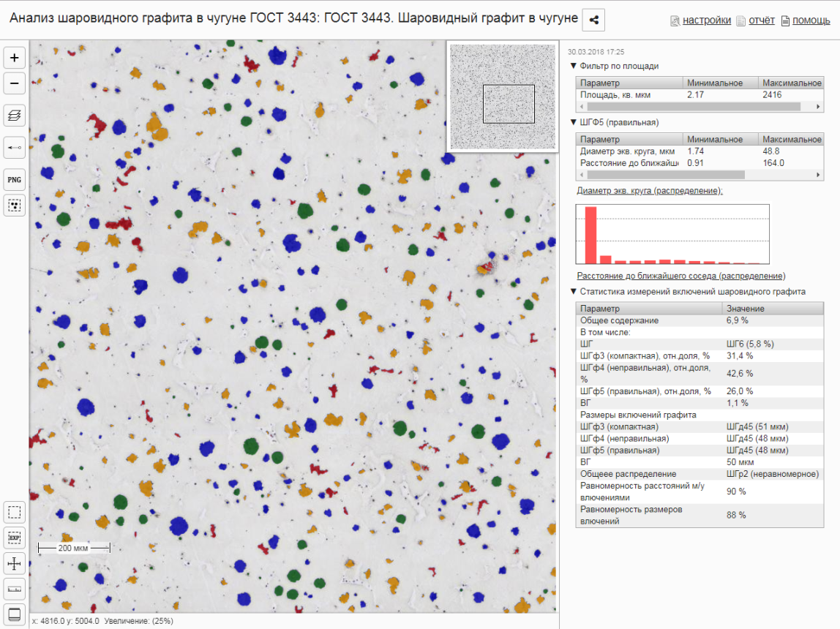
Task: Click the arrow line measurement tool
Action: click(x=15, y=148)
